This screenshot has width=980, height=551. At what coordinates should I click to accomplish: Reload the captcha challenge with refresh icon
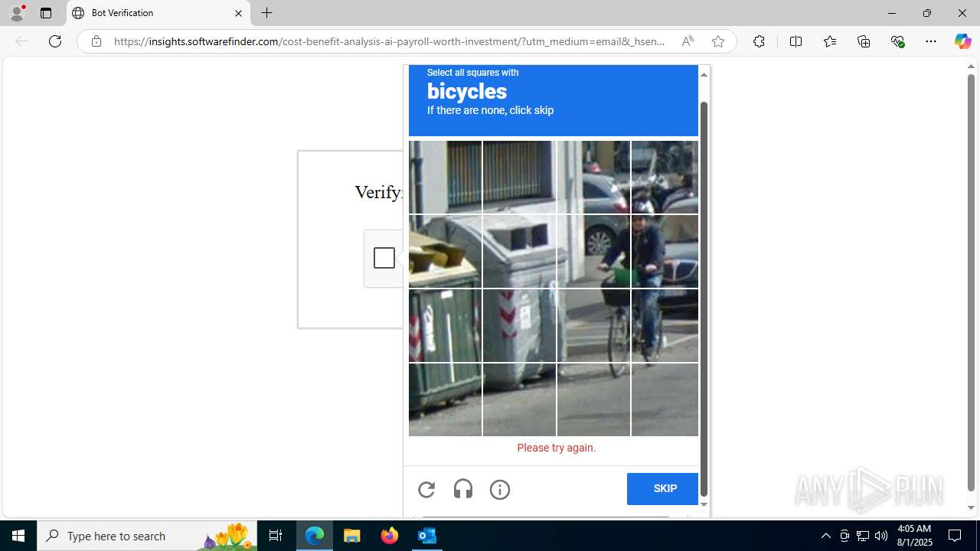(x=426, y=490)
